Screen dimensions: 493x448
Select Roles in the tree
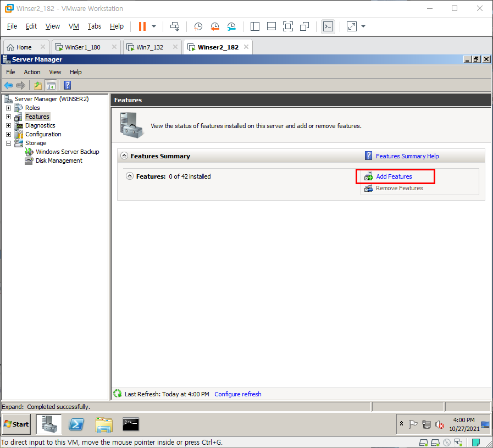click(x=32, y=108)
